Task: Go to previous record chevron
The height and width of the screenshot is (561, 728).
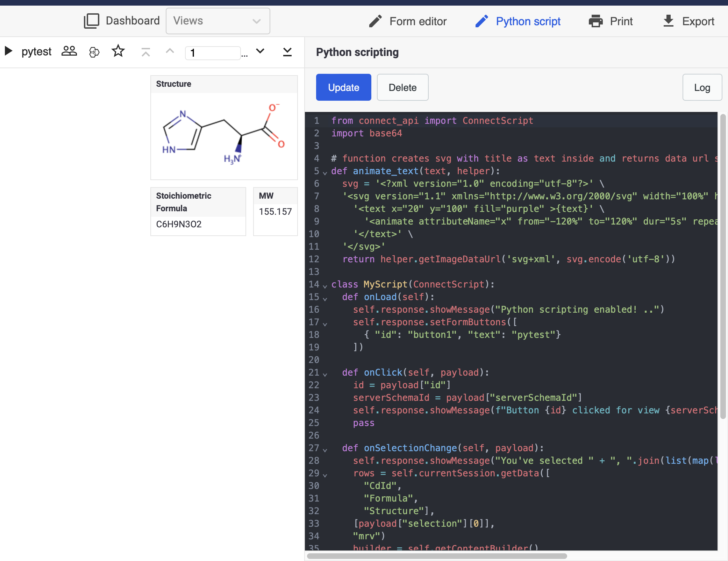Action: click(170, 51)
